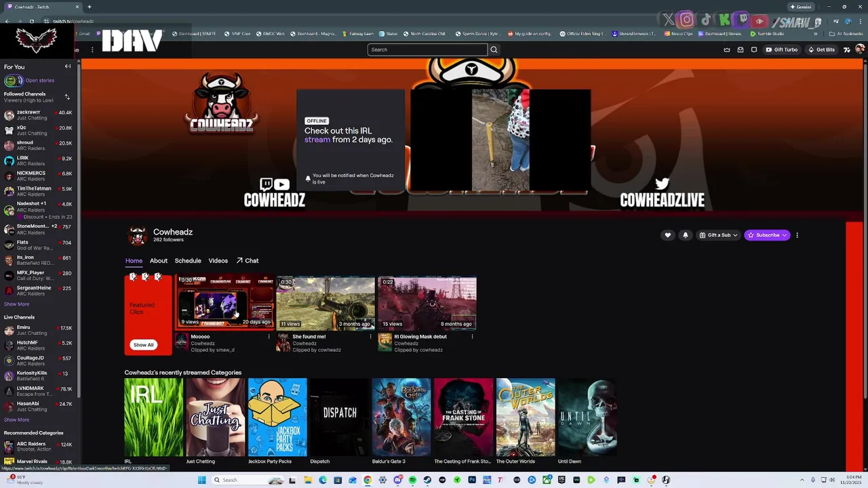The image size is (868, 488).
Task: Open the Nexus Clips bookmark
Action: point(679,33)
